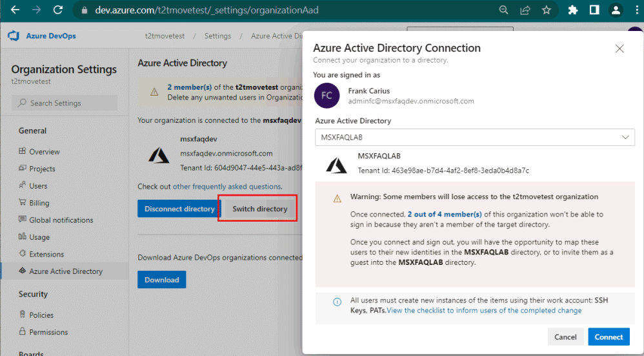Screen dimensions: 644x356
Task: Click Settings in breadcrumb
Action: pos(217,36)
